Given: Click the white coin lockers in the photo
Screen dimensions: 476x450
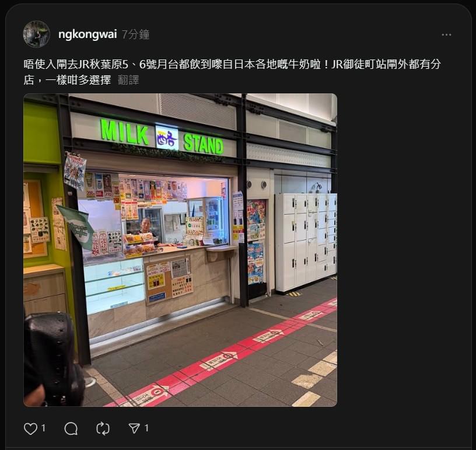Looking at the screenshot, I should 306,242.
